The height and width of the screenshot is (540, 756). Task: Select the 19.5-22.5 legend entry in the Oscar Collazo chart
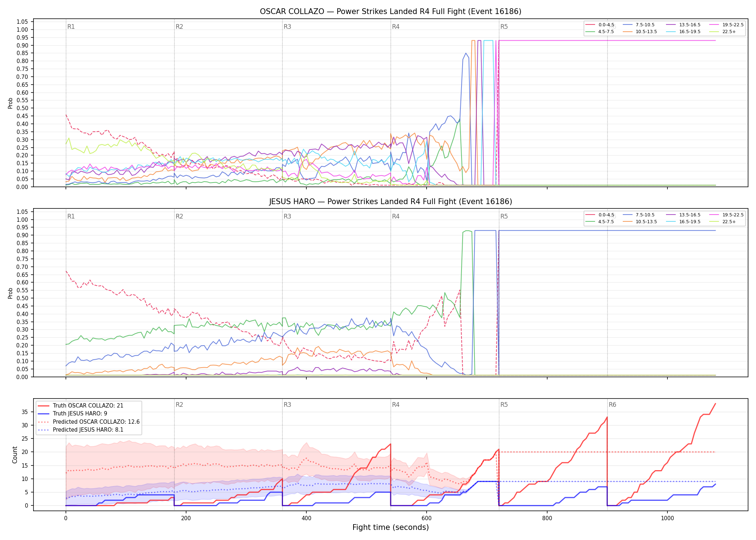726,25
